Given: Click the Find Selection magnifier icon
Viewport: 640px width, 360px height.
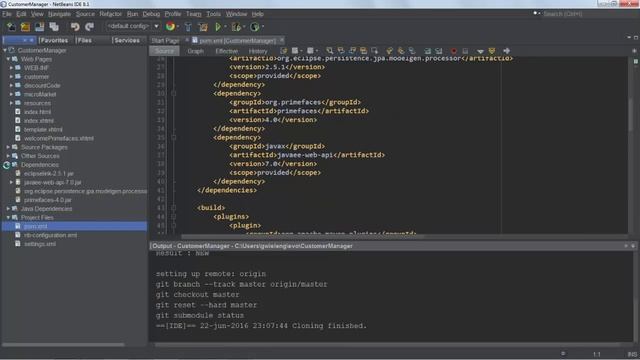Looking at the screenshot, I should click(x=329, y=51).
